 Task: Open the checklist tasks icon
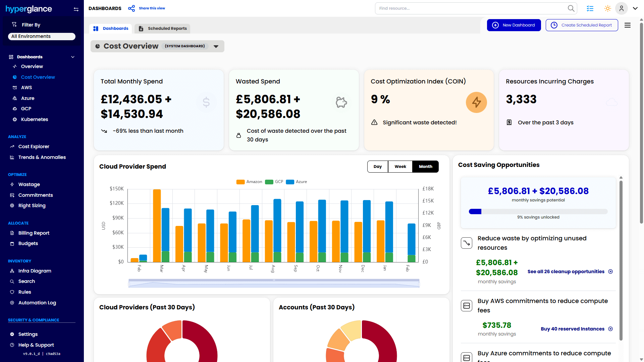pyautogui.click(x=590, y=8)
